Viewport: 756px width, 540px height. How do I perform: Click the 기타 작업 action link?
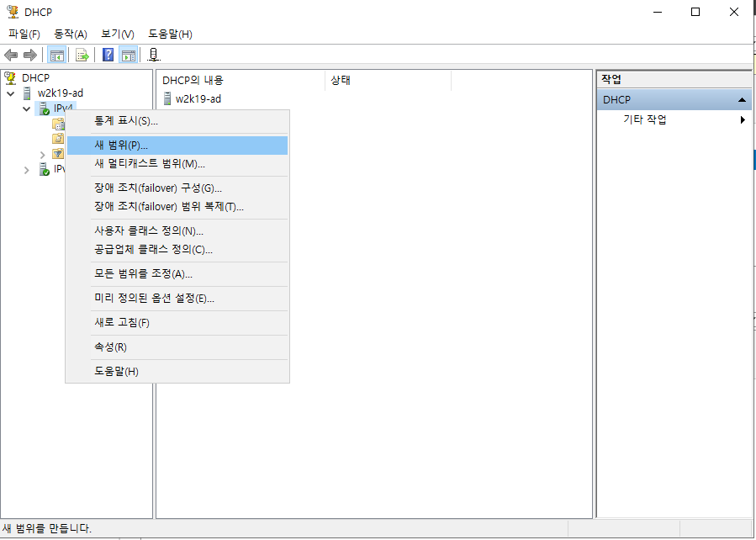[645, 120]
